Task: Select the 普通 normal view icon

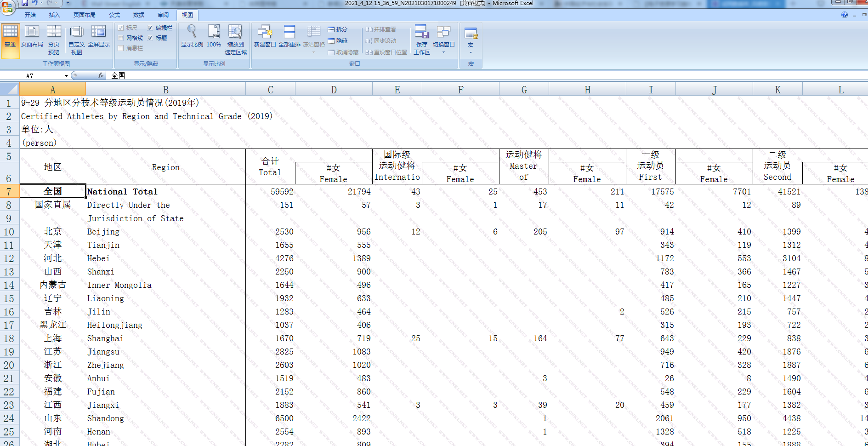Action: [x=10, y=40]
